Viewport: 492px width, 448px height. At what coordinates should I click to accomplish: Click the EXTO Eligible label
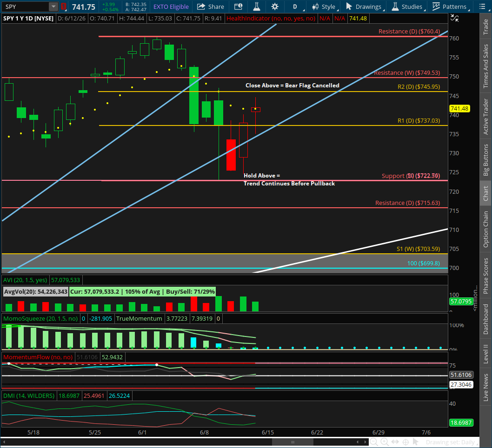[x=171, y=7]
